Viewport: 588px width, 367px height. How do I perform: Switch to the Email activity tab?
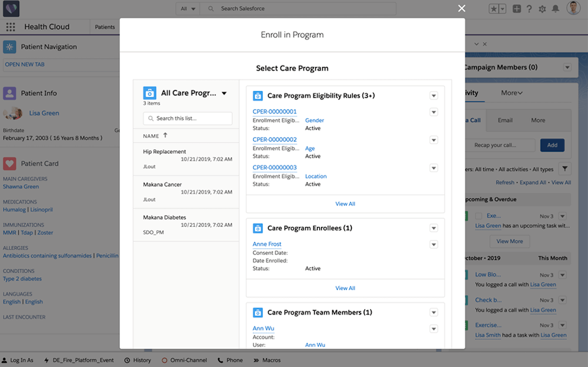coord(505,120)
